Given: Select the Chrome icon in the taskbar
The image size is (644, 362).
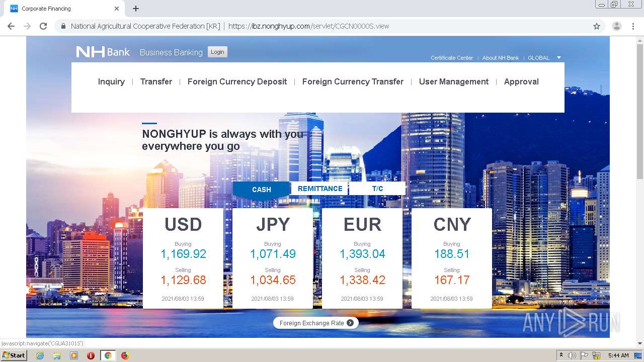Looking at the screenshot, I should click(108, 355).
